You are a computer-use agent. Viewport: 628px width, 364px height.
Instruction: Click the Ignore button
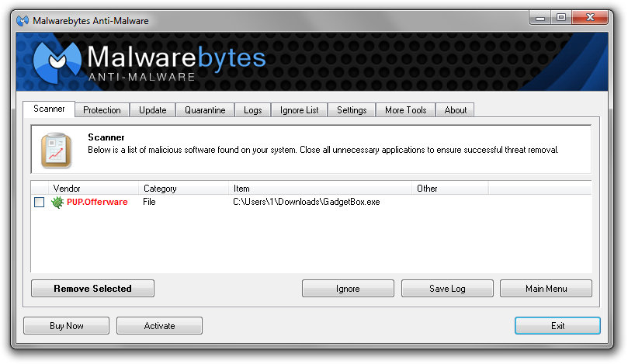348,288
